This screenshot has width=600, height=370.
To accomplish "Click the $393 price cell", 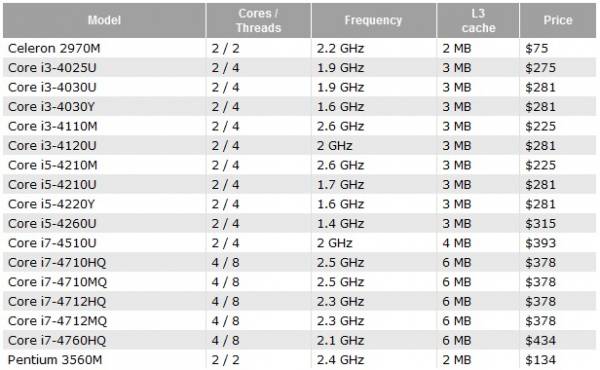I will pos(558,243).
